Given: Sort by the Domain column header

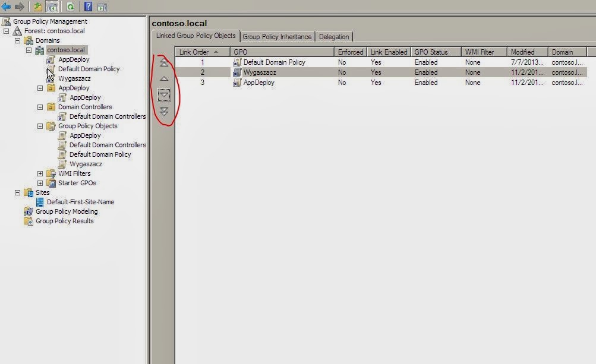Looking at the screenshot, I should [x=567, y=52].
